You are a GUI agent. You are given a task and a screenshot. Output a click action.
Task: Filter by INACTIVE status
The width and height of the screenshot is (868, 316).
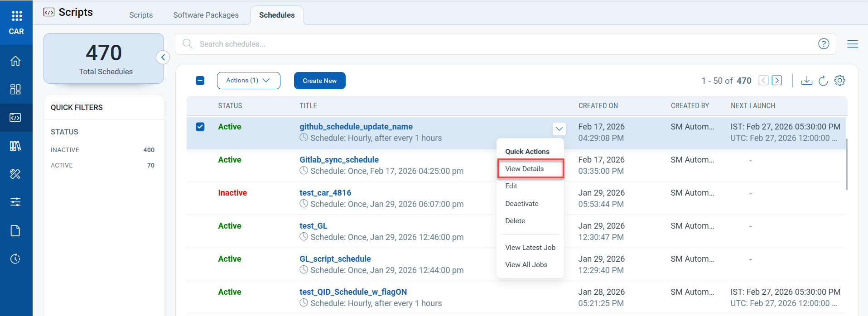(x=65, y=150)
